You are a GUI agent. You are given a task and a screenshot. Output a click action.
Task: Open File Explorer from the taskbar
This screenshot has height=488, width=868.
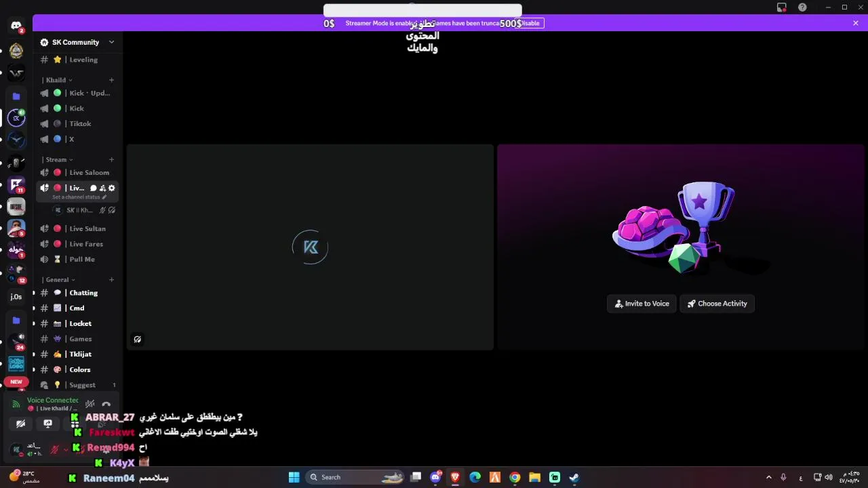coord(534,477)
